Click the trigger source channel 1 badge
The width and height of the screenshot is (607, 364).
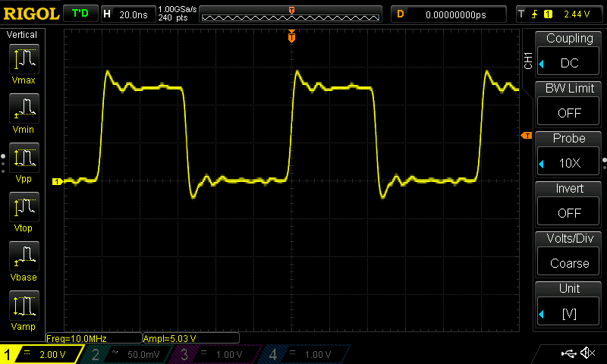coord(548,14)
